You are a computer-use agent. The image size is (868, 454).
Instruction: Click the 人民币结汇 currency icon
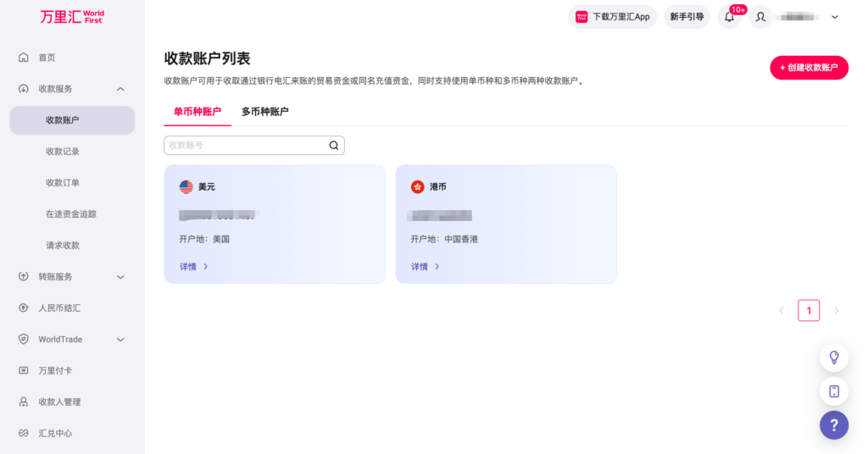click(23, 308)
